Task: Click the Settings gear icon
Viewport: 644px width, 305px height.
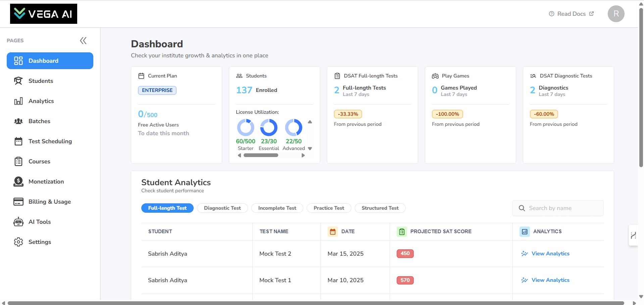Action: point(18,242)
